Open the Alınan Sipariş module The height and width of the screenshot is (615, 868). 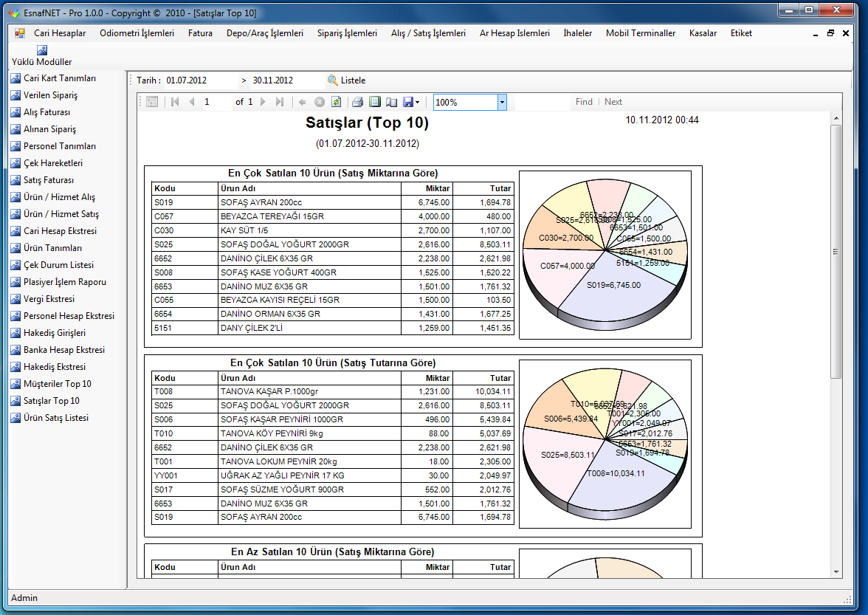(x=44, y=129)
